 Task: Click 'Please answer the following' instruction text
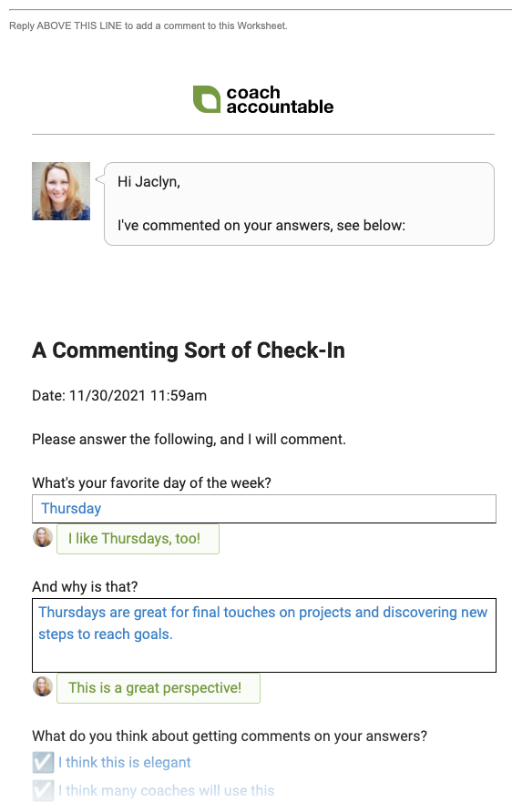coord(189,439)
